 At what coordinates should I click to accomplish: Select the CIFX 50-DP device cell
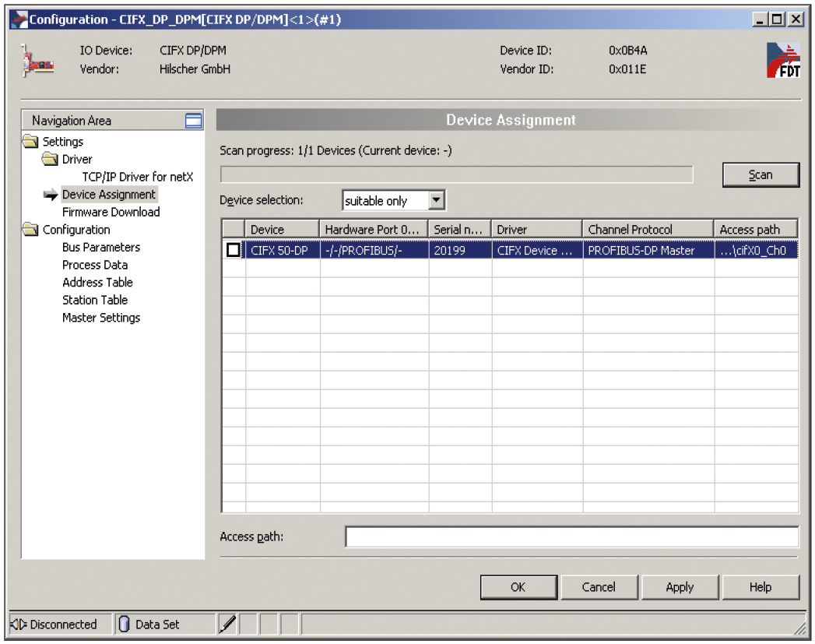[x=283, y=251]
